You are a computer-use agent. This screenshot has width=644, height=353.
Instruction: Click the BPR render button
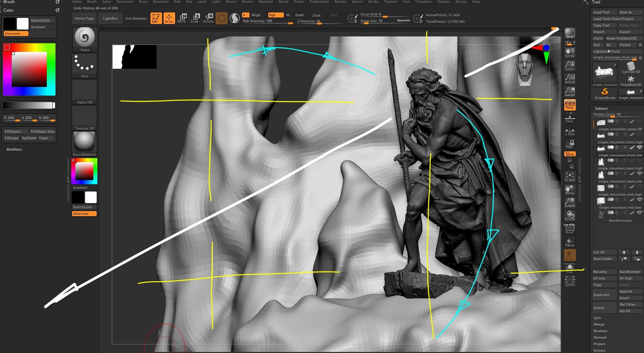coord(570,33)
